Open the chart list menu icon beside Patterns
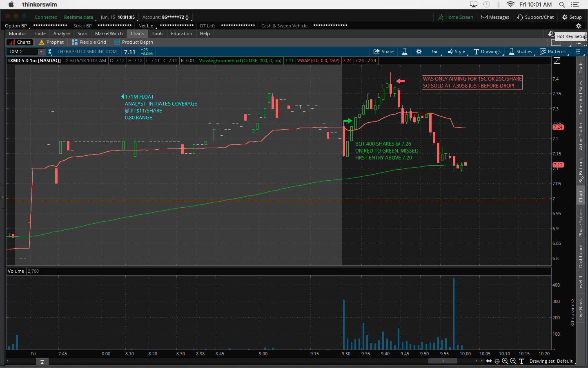The image size is (588, 368). [578, 52]
